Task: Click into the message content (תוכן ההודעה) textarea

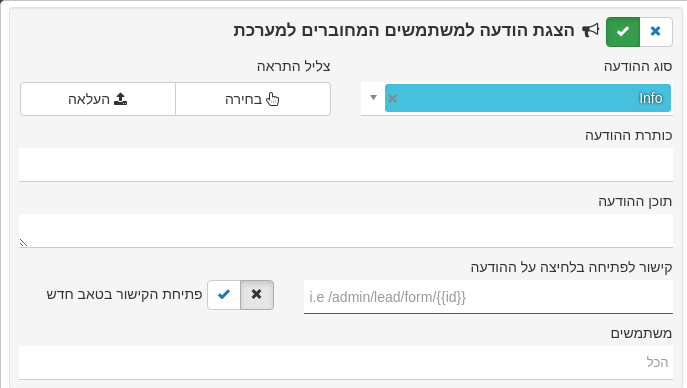Action: point(346,231)
